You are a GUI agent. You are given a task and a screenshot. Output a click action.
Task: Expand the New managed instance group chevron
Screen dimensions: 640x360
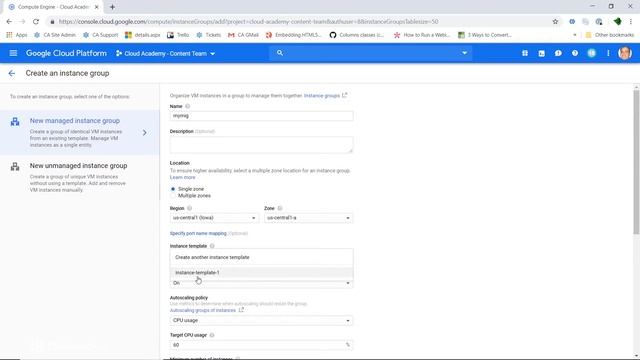(x=144, y=133)
